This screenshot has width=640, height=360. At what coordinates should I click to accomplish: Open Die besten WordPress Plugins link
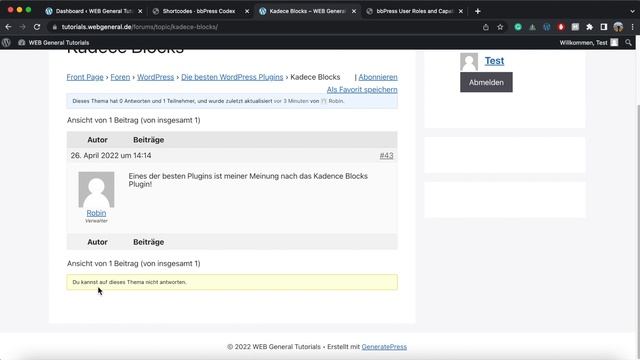[x=232, y=77]
